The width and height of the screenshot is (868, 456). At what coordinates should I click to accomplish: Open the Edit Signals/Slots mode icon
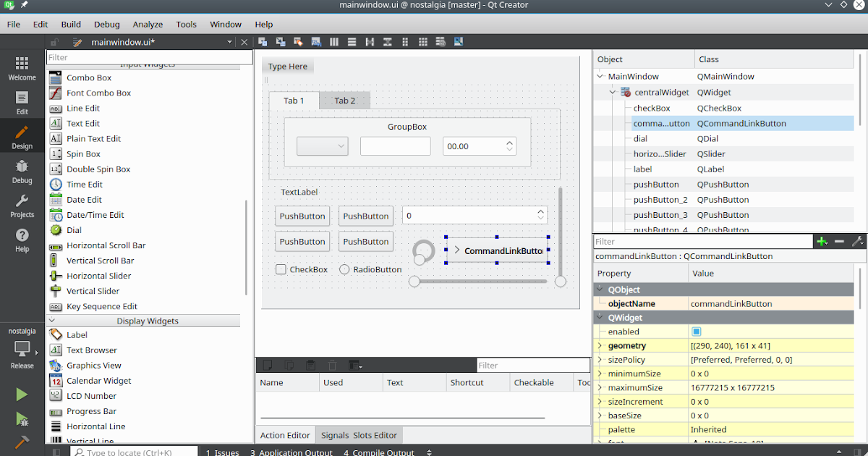point(281,41)
